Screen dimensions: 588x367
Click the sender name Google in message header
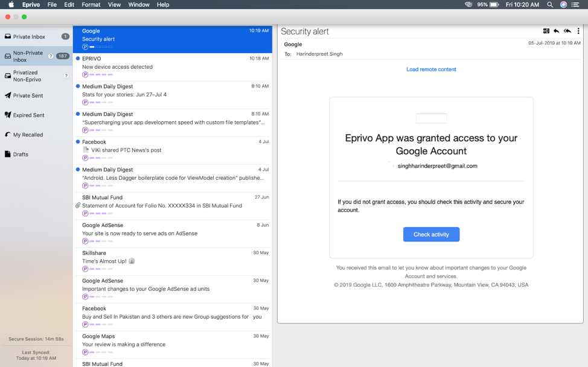293,44
